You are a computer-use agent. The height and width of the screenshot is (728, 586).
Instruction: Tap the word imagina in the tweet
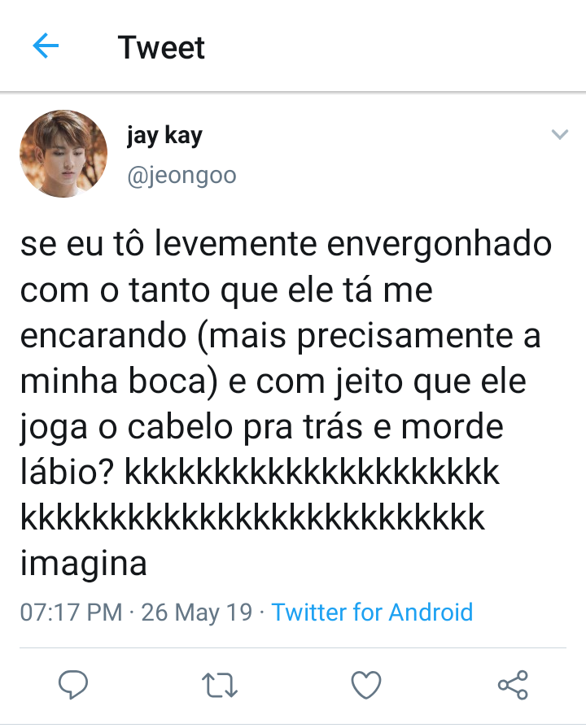click(84, 565)
